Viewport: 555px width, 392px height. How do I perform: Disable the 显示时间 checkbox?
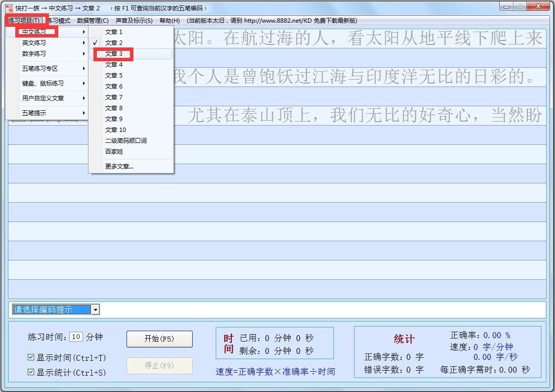coord(31,358)
